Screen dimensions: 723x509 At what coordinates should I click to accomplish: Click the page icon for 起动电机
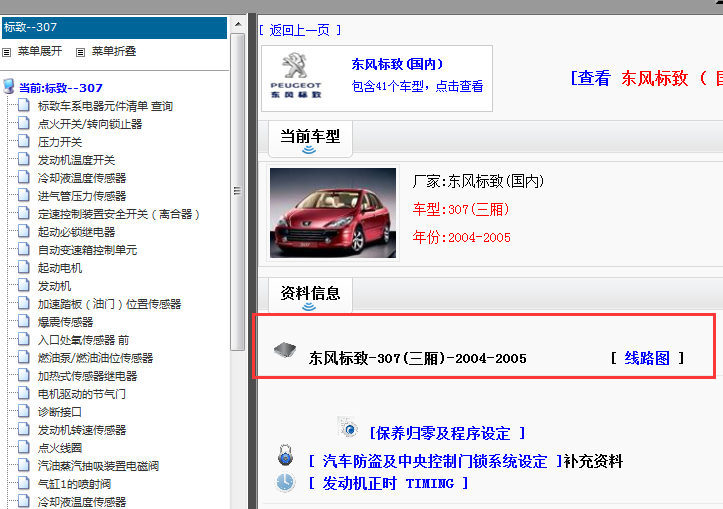coord(24,267)
